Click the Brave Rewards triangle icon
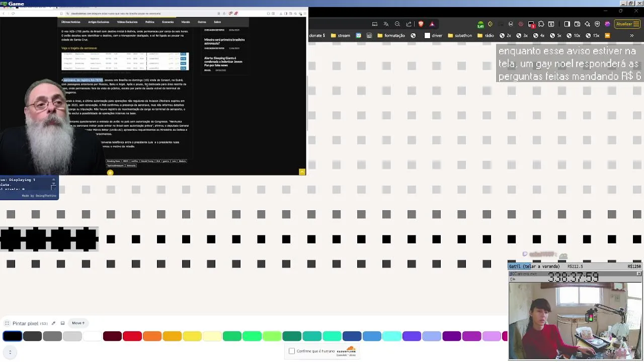 [432, 24]
